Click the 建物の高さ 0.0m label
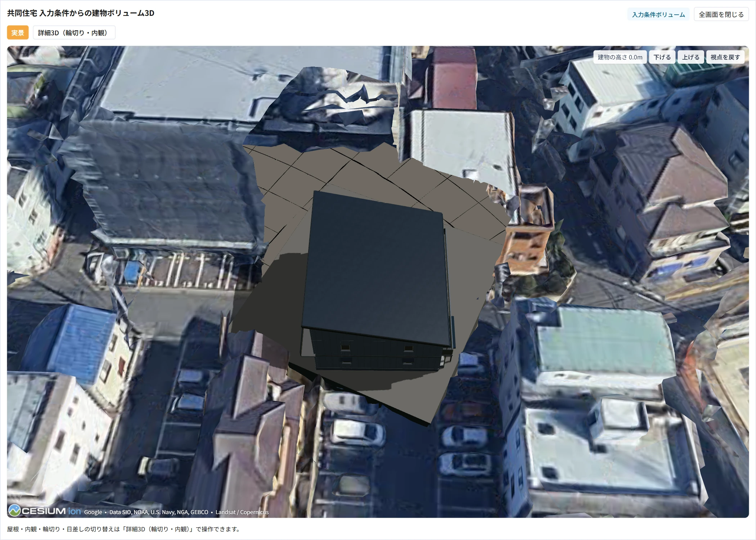The image size is (756, 540). [620, 57]
